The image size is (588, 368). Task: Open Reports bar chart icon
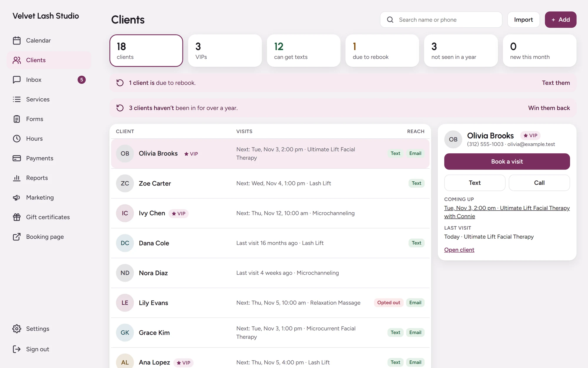(x=17, y=178)
